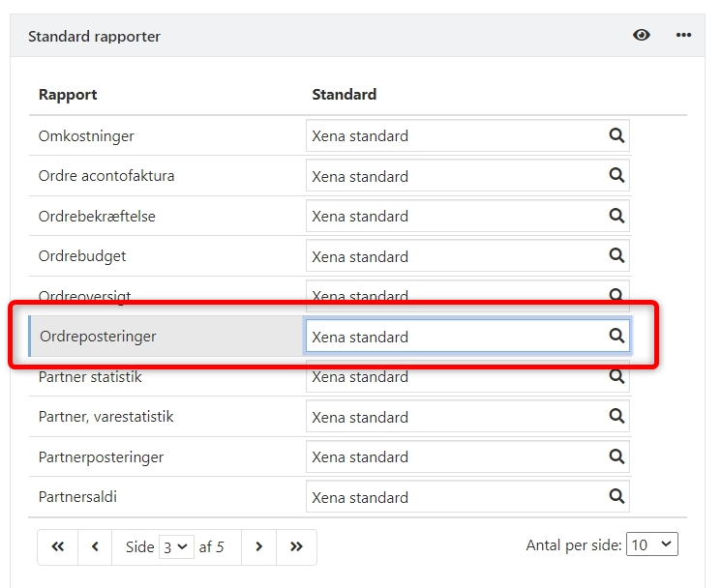Jump to the last page

(296, 546)
